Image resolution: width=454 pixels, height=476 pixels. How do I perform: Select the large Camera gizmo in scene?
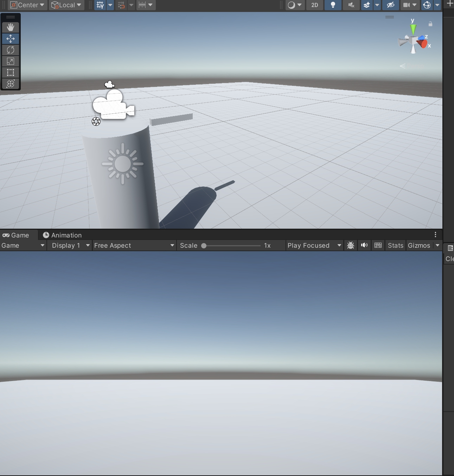(114, 104)
